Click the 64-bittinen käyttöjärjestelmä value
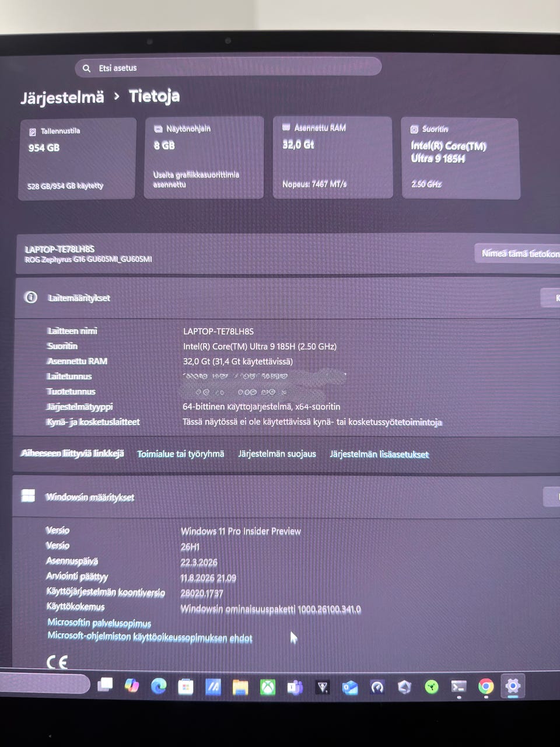560x747 pixels. tap(261, 406)
